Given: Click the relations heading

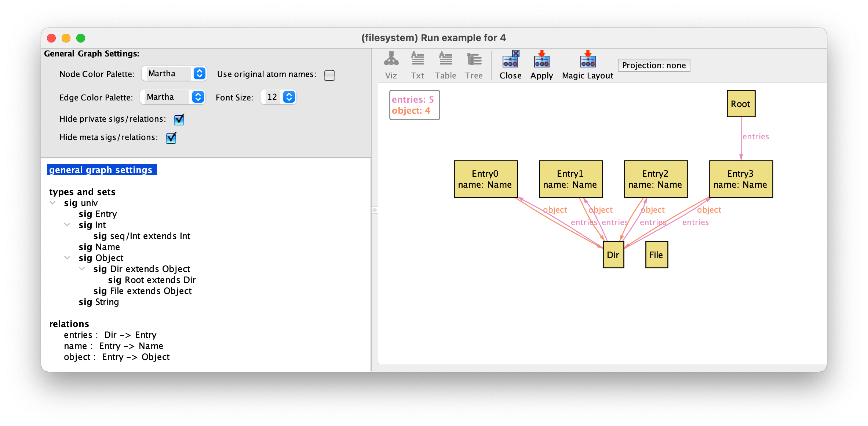Looking at the screenshot, I should coord(69,324).
